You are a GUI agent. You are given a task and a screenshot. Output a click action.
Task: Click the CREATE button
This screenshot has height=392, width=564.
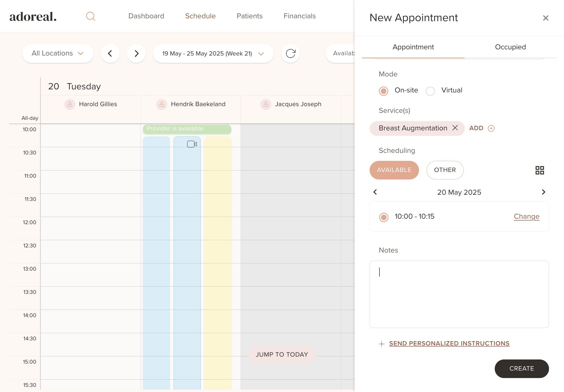click(521, 369)
